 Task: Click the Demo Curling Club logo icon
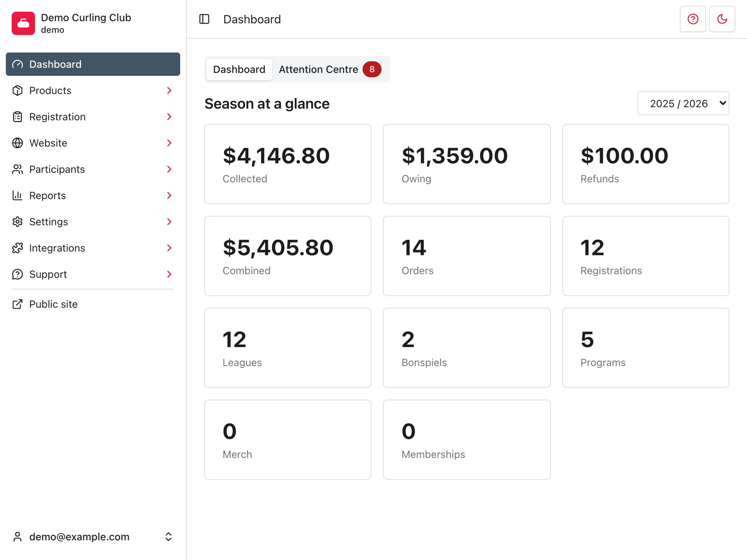(23, 23)
